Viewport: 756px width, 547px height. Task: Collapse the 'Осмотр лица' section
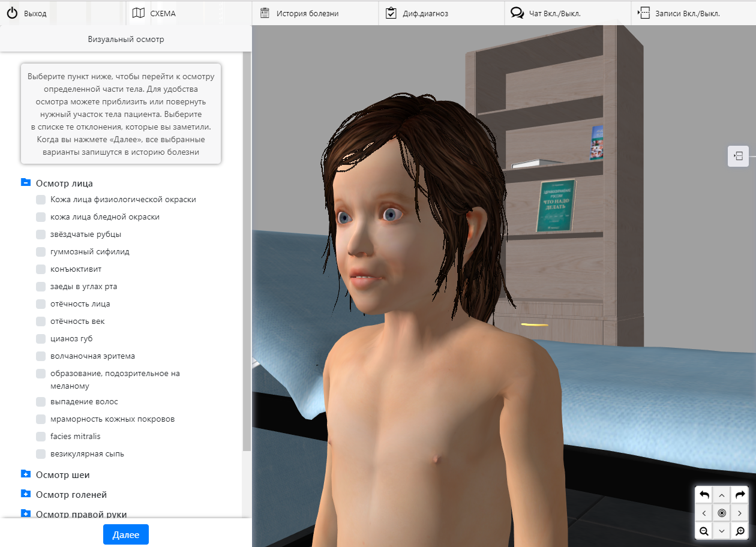(26, 183)
